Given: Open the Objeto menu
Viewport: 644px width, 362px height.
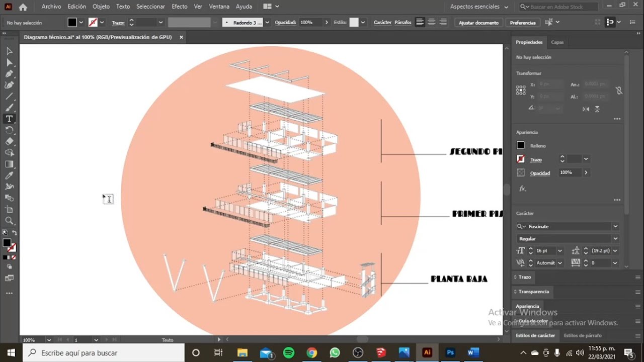Looking at the screenshot, I should click(x=101, y=7).
